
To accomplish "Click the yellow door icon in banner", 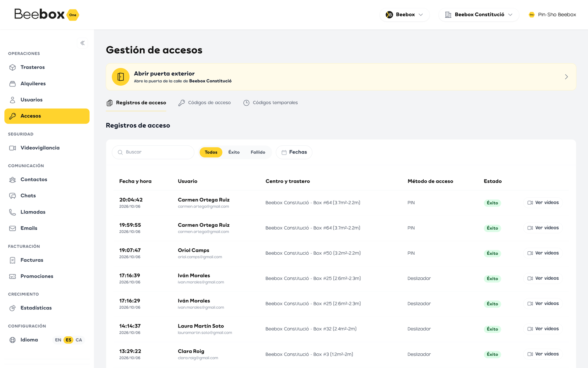I will [121, 77].
